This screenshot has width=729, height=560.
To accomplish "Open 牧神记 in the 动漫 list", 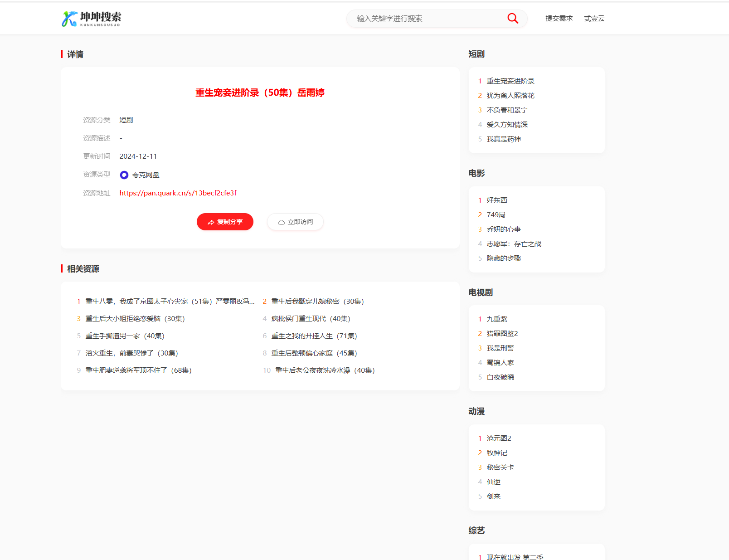I will (x=497, y=453).
